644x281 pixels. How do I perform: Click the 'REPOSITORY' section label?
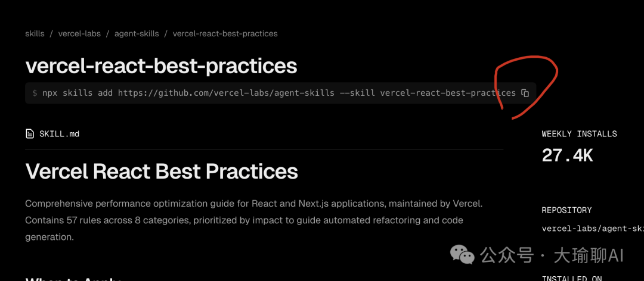566,210
